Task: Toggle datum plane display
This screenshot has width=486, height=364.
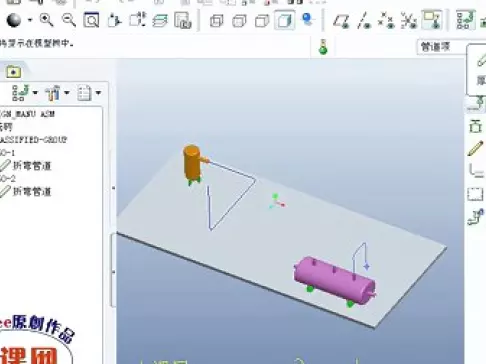Action: (x=341, y=21)
